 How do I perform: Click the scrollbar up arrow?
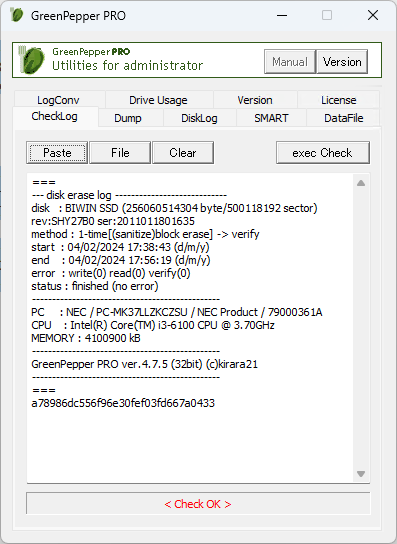pyautogui.click(x=361, y=183)
